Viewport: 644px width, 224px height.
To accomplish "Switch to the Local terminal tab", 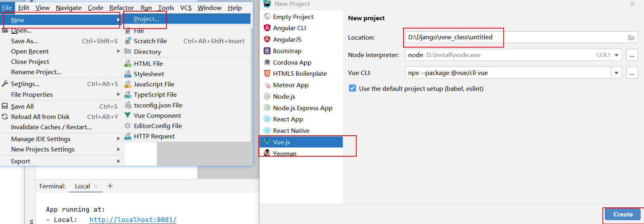I will [x=82, y=186].
